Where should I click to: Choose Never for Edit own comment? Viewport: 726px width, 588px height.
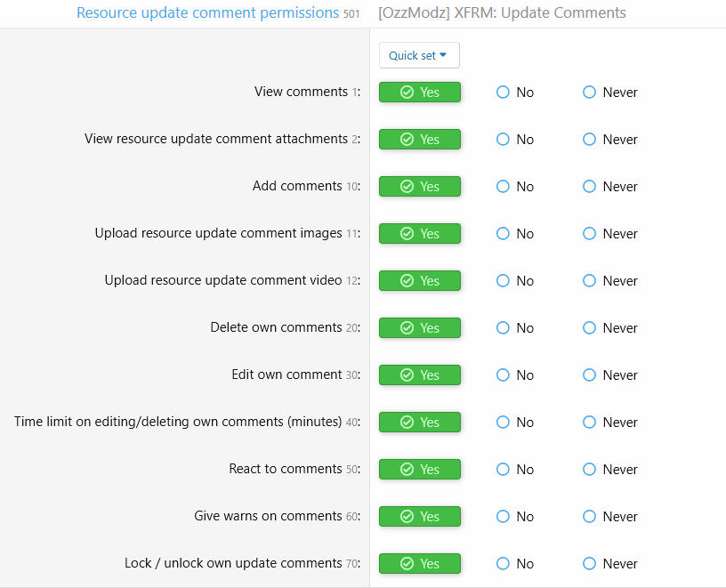[x=609, y=375]
